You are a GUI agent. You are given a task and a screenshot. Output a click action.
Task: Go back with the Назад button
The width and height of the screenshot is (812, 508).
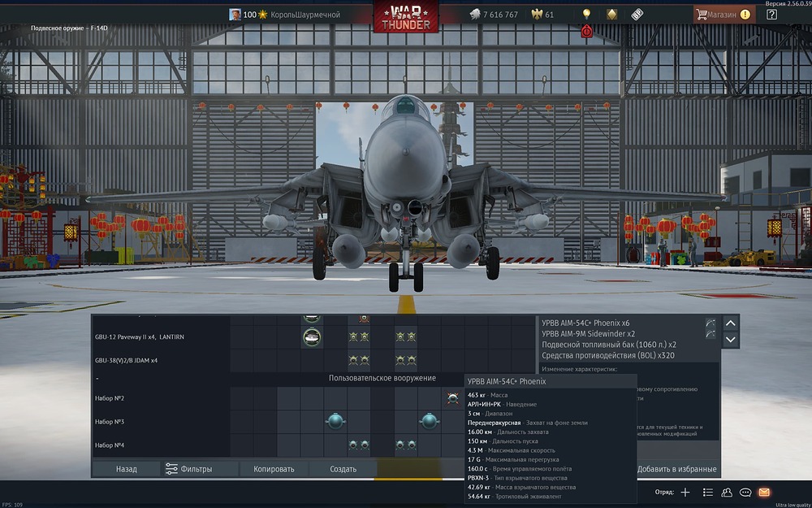pos(127,469)
